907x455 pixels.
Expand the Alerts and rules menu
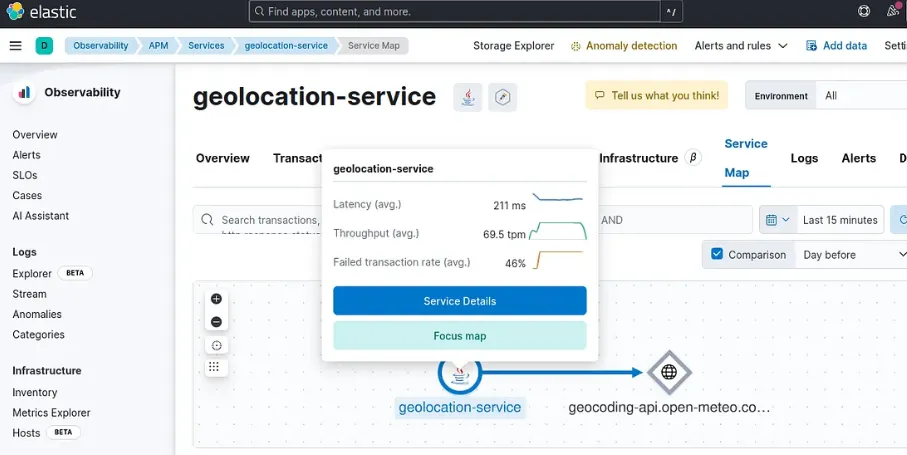741,46
